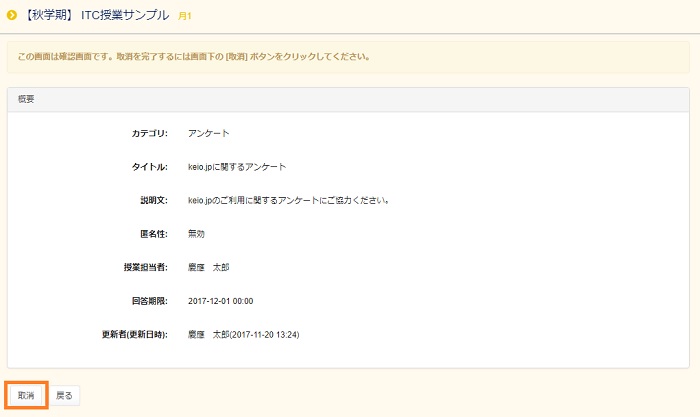
Task: Click the 無効 anonymity value
Action: (197, 233)
